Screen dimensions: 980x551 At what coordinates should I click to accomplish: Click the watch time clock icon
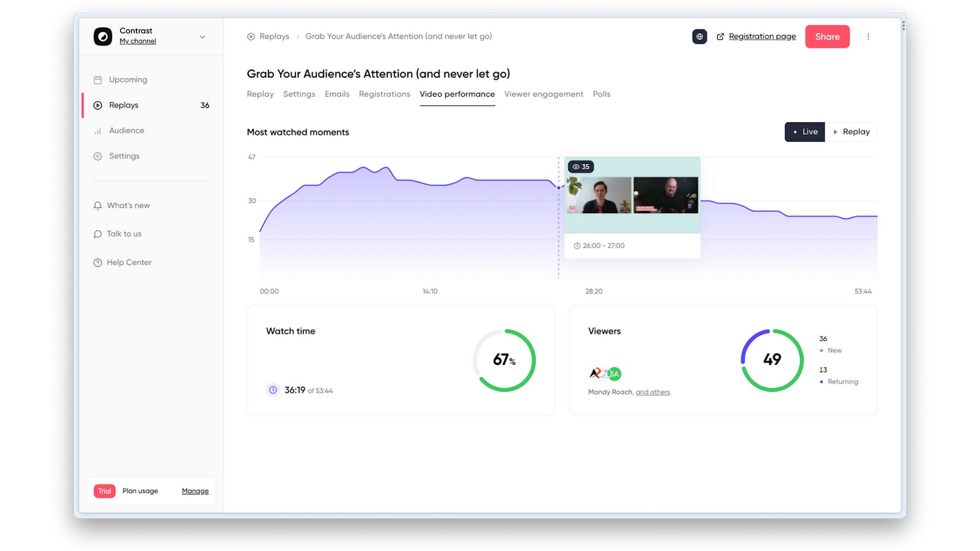(x=273, y=390)
